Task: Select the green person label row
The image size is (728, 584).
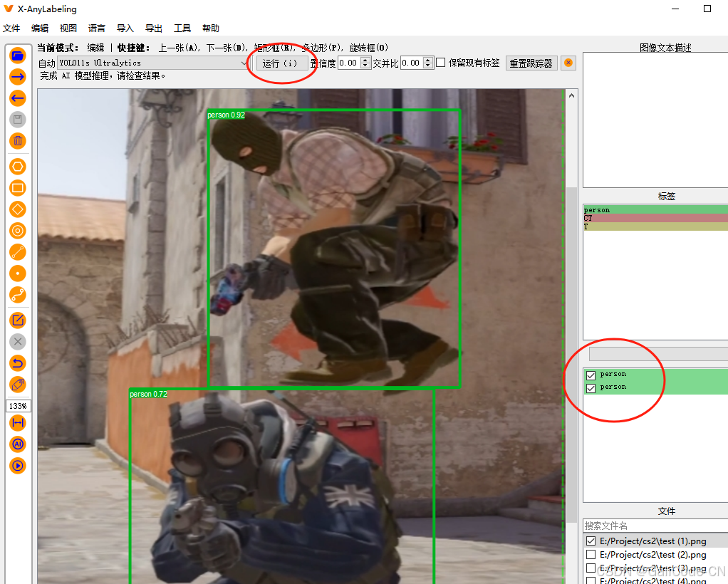Action: [x=655, y=210]
